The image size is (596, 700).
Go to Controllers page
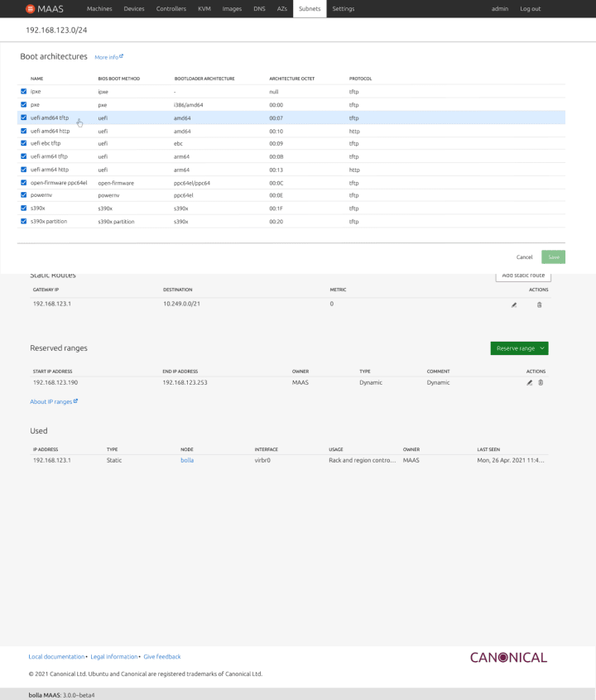click(x=171, y=8)
